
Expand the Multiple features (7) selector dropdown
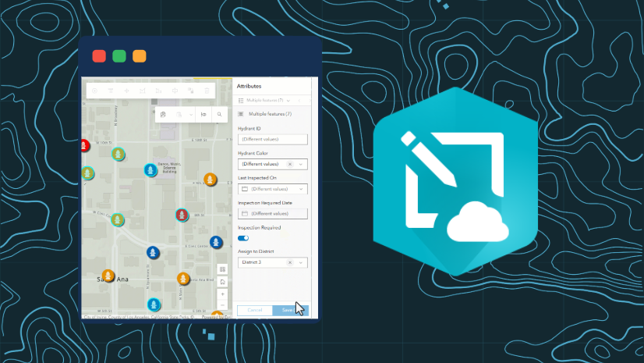(288, 100)
